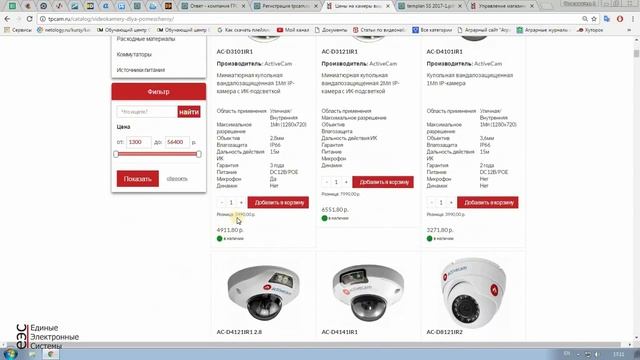Open the AC-D3101IR1 product title
Image resolution: width=640 pixels, height=360 pixels.
pyautogui.click(x=235, y=52)
